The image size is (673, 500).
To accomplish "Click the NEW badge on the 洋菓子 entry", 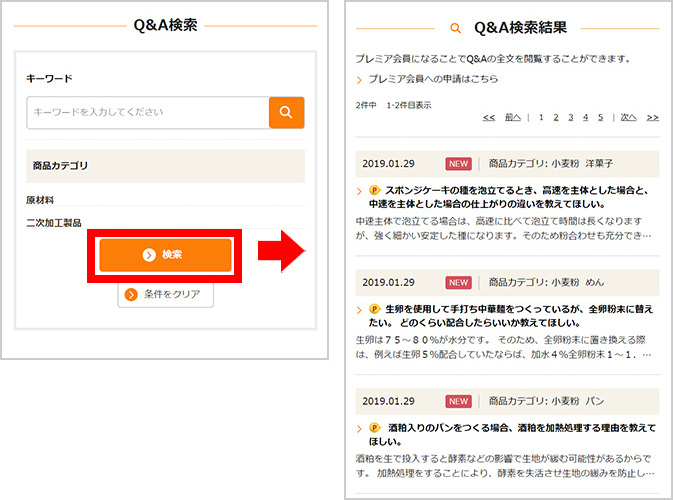I will click(x=458, y=163).
